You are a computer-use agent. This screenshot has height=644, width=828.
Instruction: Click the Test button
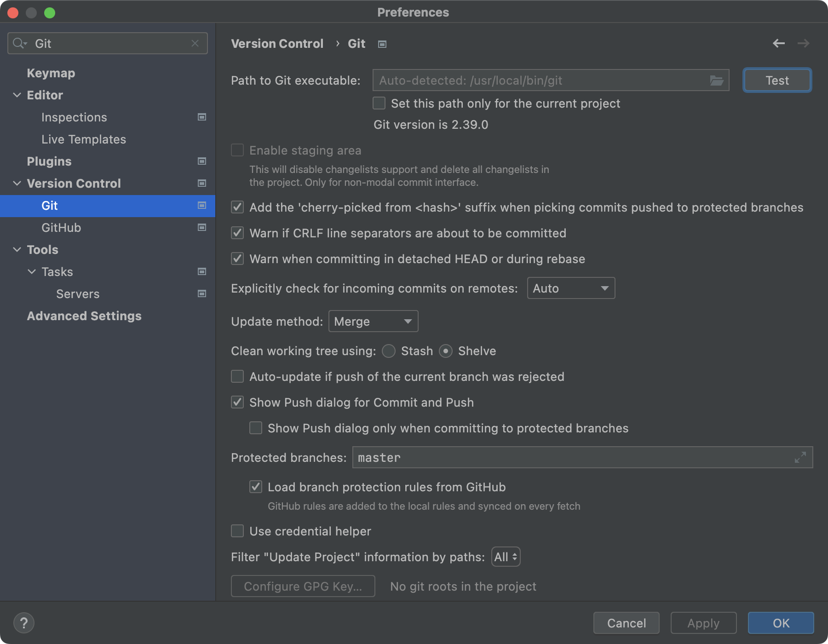click(777, 80)
